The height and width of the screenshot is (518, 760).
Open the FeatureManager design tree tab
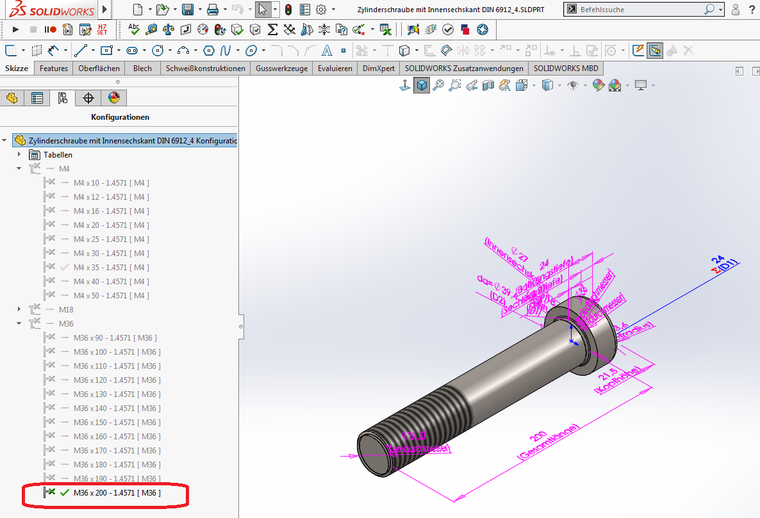[x=12, y=98]
